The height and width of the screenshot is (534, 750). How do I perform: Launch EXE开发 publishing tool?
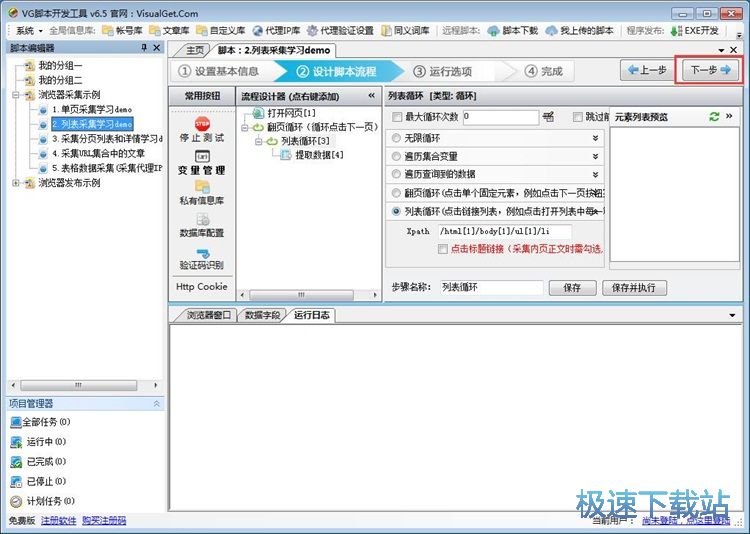[x=694, y=31]
